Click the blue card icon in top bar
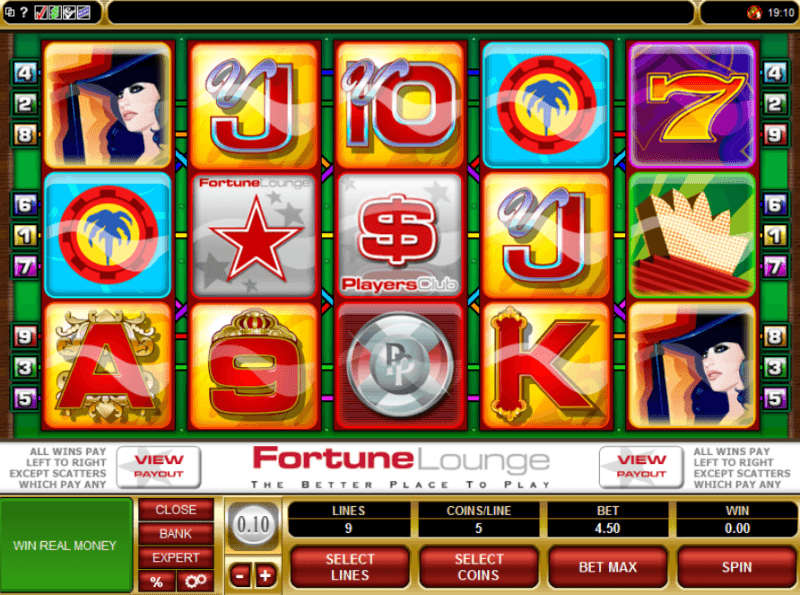This screenshot has height=595, width=800. pyautogui.click(x=83, y=12)
